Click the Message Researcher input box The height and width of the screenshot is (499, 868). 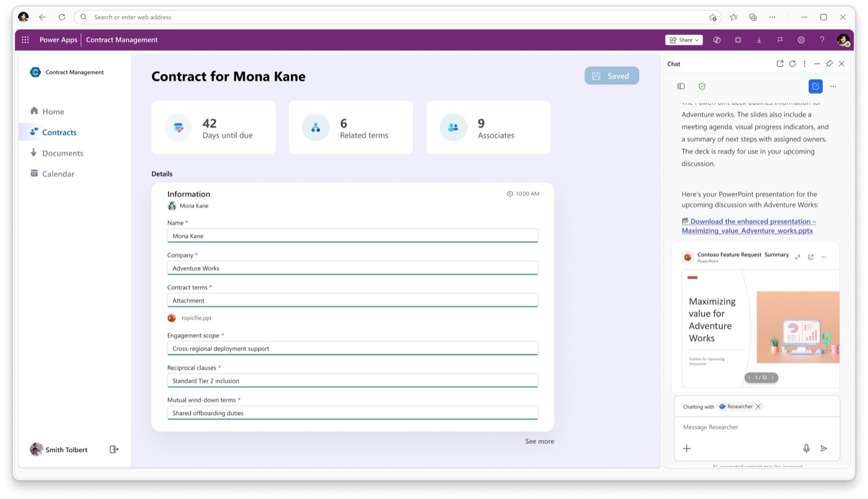pyautogui.click(x=756, y=427)
